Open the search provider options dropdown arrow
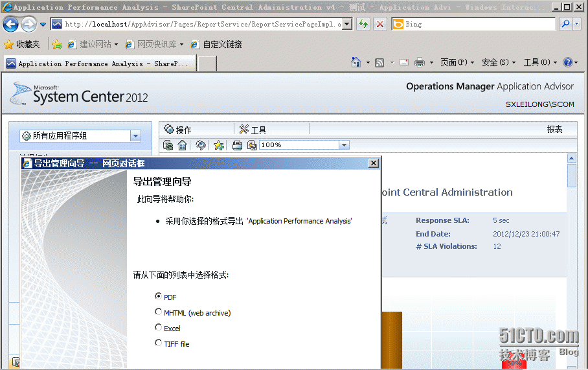This screenshot has height=370, width=588. [577, 25]
